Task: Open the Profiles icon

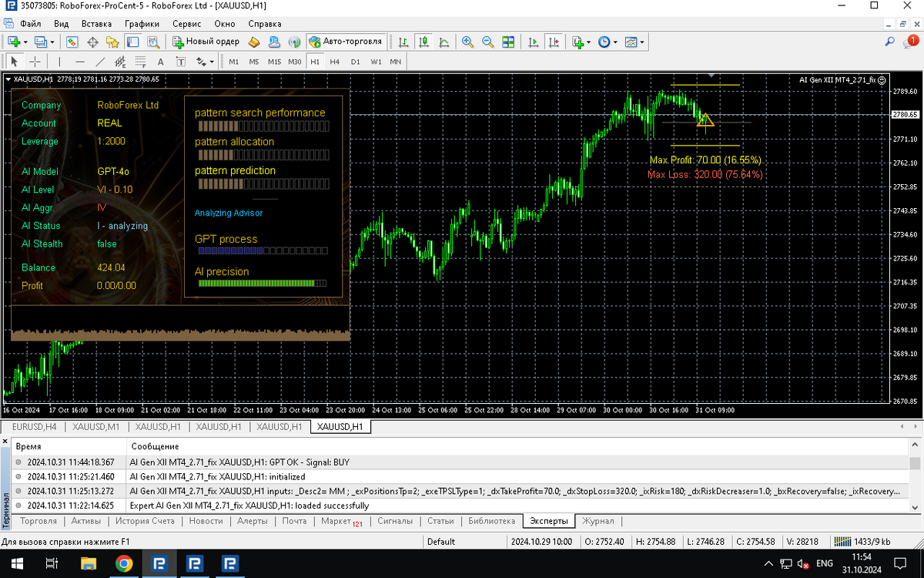Action: pos(41,42)
